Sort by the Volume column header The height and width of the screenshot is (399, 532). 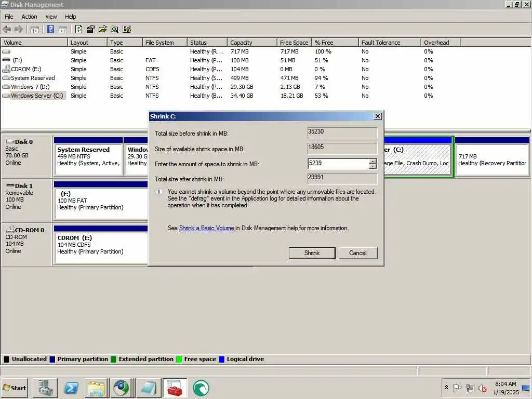tap(34, 43)
